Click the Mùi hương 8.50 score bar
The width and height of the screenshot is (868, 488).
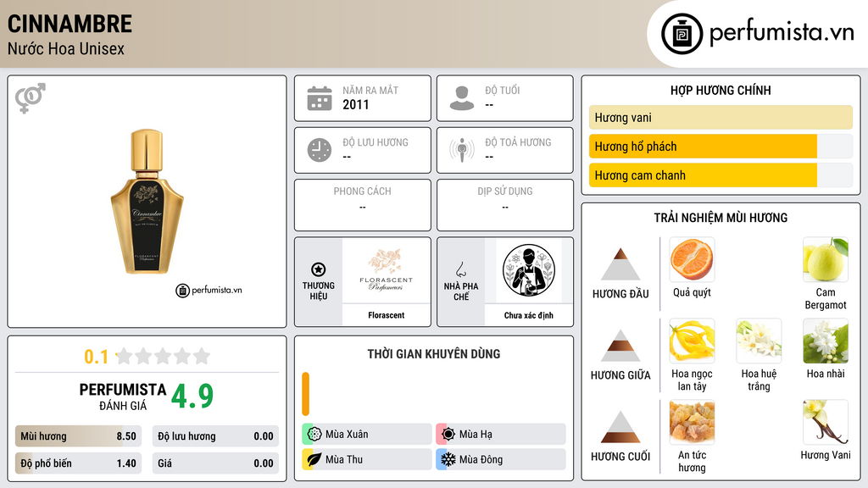tap(78, 436)
